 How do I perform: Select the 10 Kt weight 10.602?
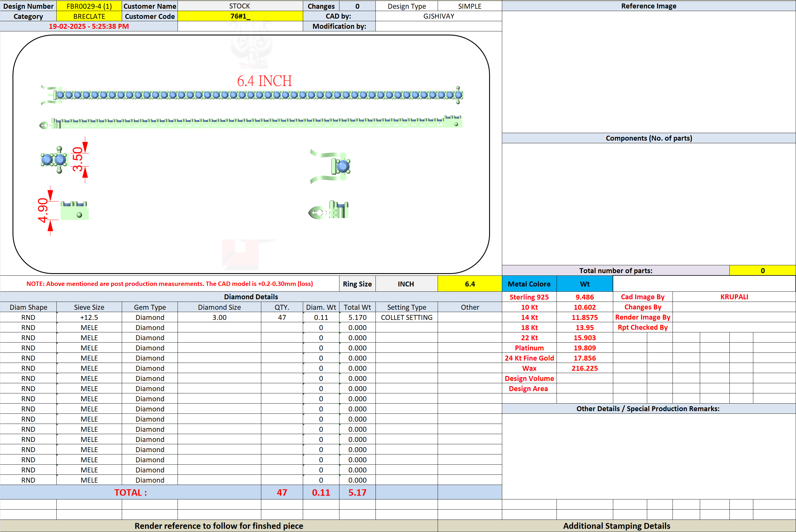click(x=585, y=307)
